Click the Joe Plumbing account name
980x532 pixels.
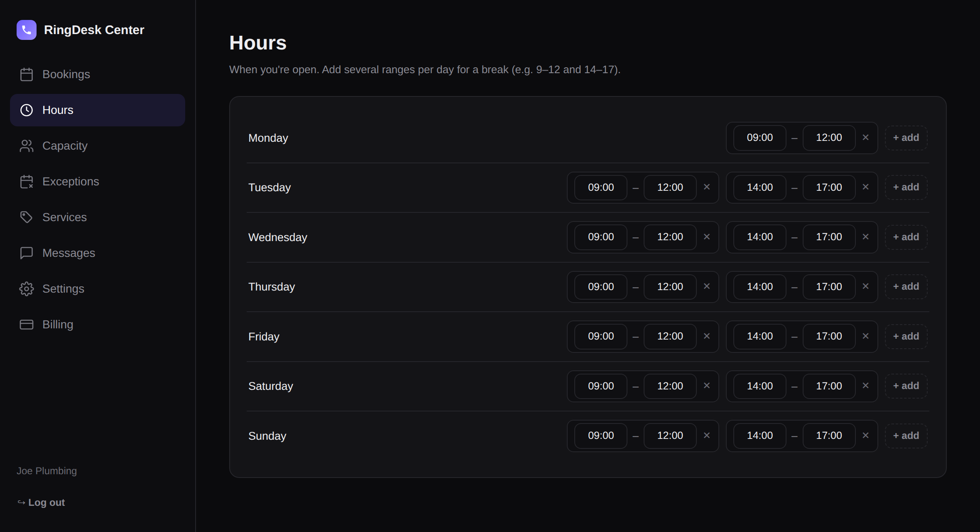pyautogui.click(x=47, y=471)
